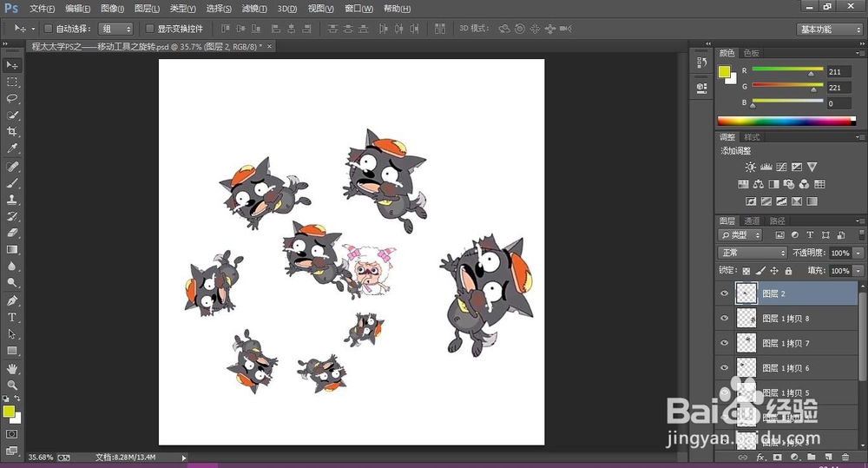Enable the Auto-Select checkbox

48,29
